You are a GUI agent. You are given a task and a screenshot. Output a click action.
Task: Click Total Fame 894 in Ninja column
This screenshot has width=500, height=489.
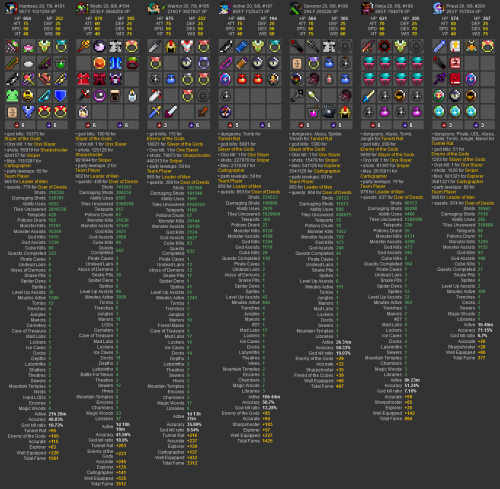(396, 419)
